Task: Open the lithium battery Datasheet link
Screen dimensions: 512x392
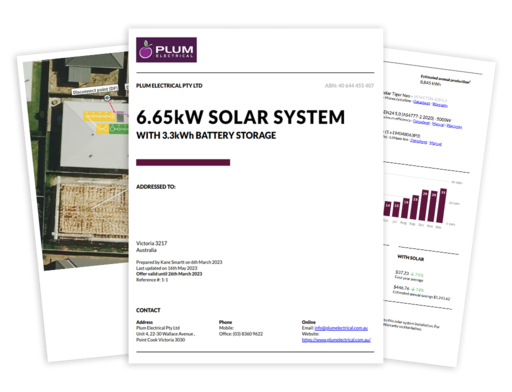Action: [x=418, y=141]
